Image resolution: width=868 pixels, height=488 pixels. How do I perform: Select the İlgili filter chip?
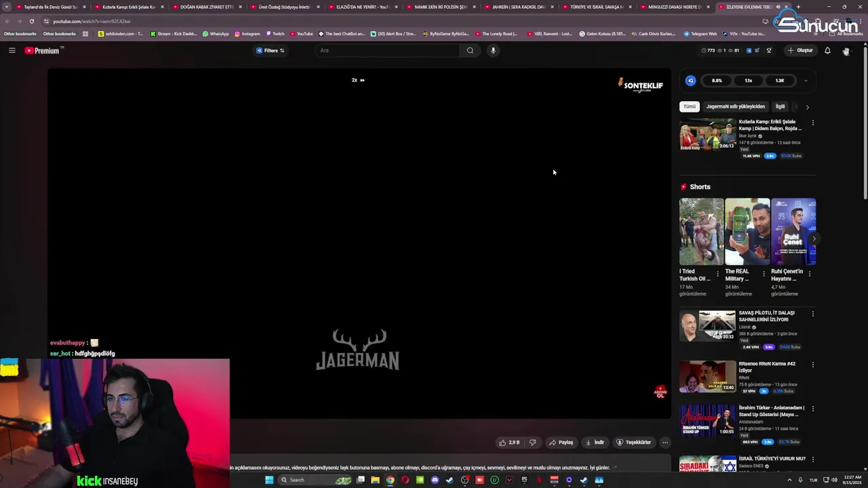pos(780,106)
